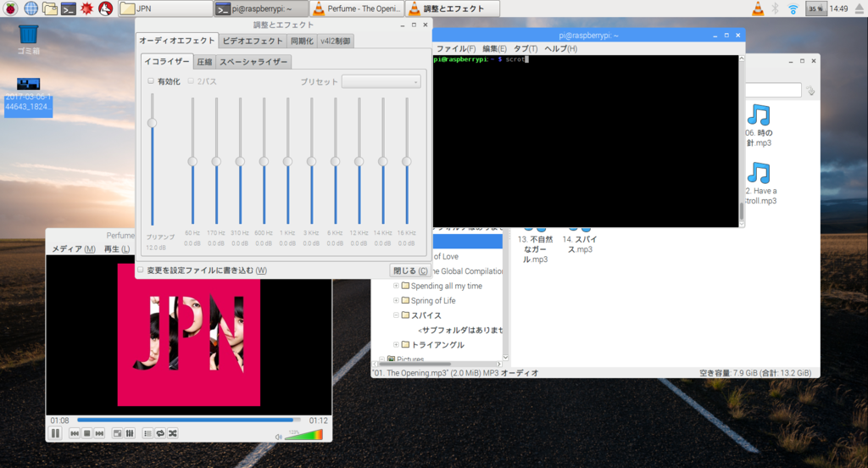Open the file manager from the taskbar launcher
868x468 pixels.
(50, 8)
